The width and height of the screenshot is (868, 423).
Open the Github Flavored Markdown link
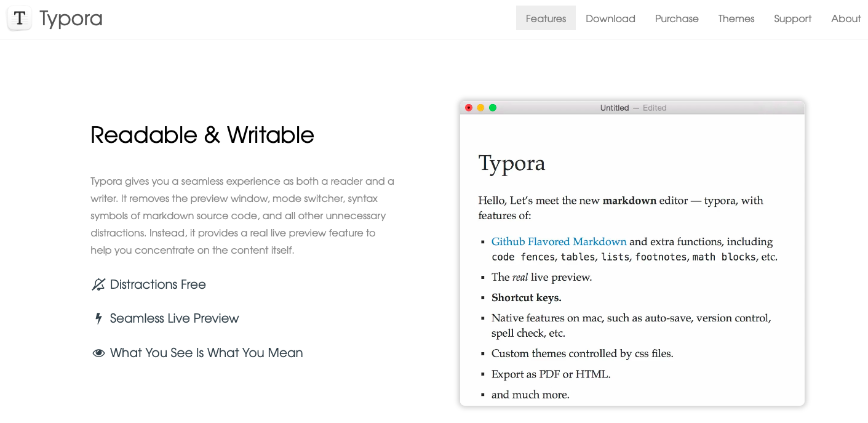pos(559,241)
